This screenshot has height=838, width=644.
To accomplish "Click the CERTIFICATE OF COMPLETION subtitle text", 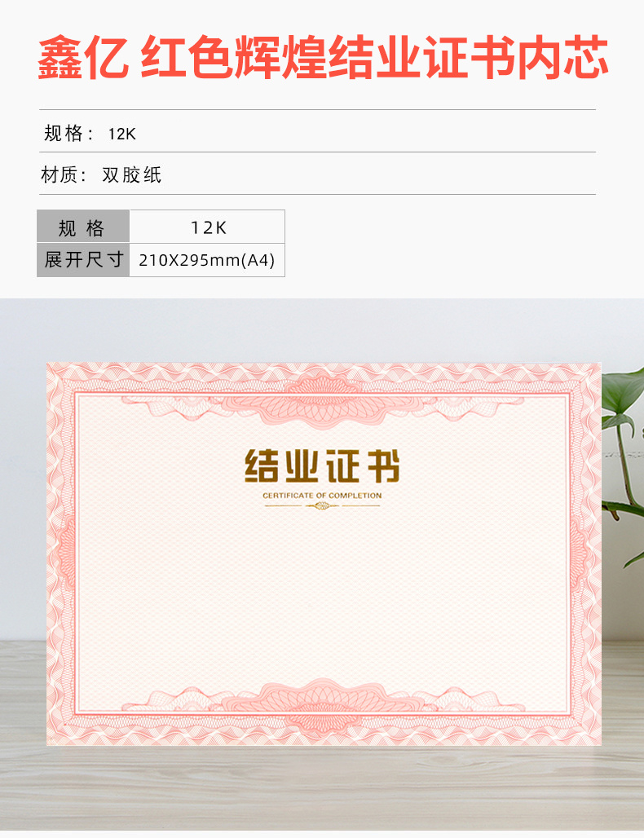I will [322, 496].
